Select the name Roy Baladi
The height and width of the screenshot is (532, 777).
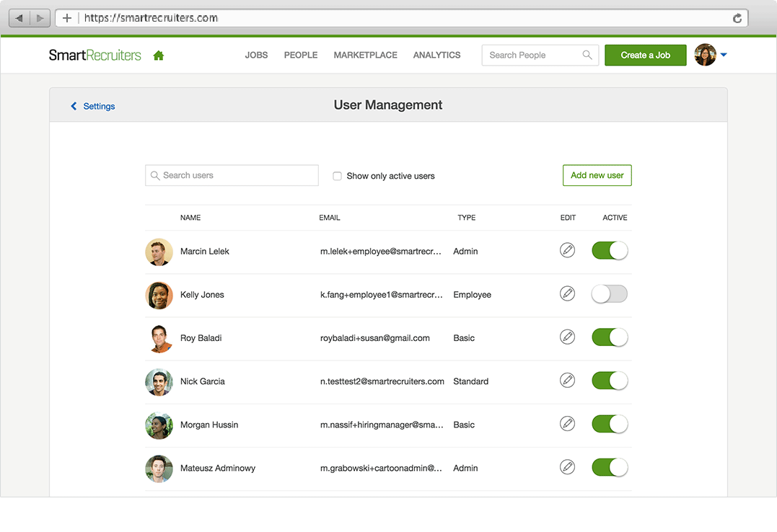tap(201, 338)
